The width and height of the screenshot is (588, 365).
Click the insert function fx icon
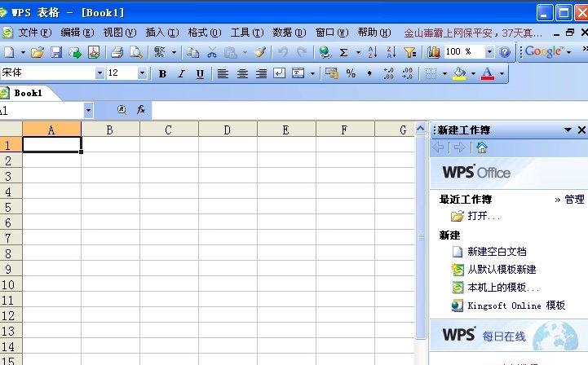tap(141, 109)
